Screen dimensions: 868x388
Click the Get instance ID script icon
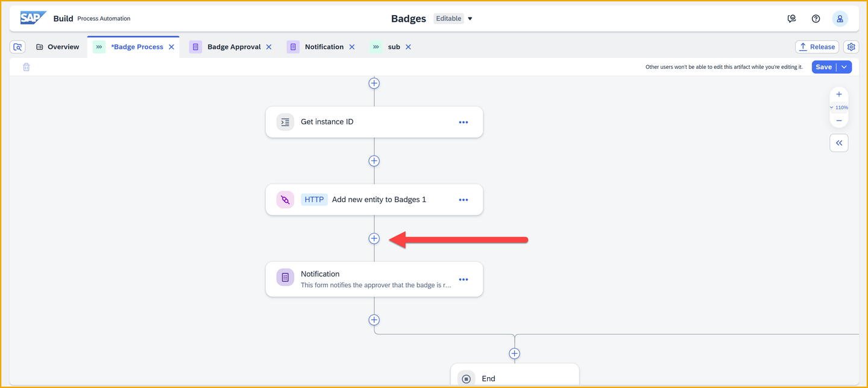click(285, 122)
